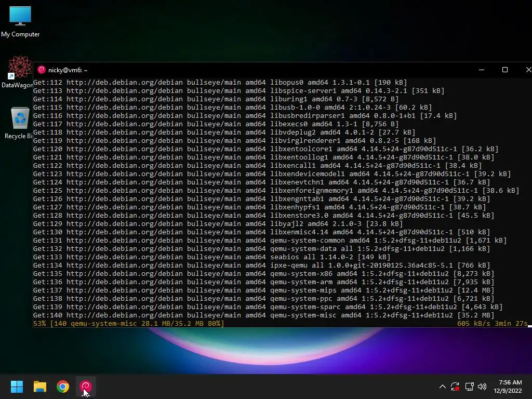Open the My Computer desktop icon
The height and width of the screenshot is (399, 532).
(20, 21)
